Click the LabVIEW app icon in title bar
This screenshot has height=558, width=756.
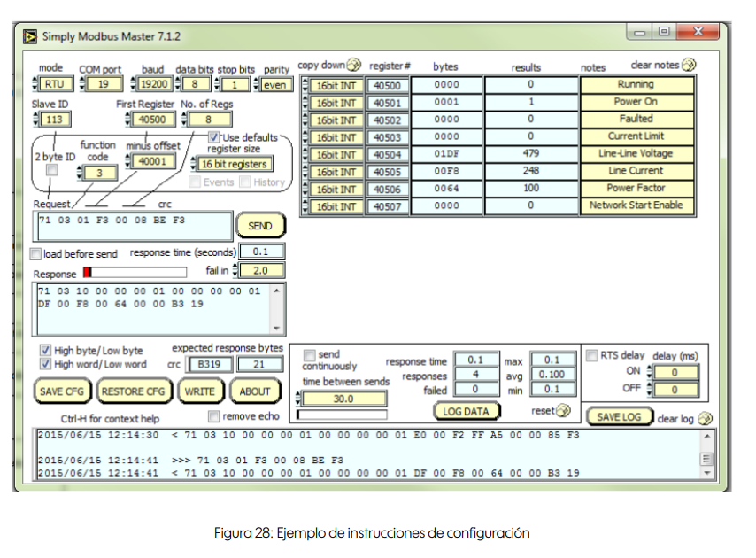(30, 36)
